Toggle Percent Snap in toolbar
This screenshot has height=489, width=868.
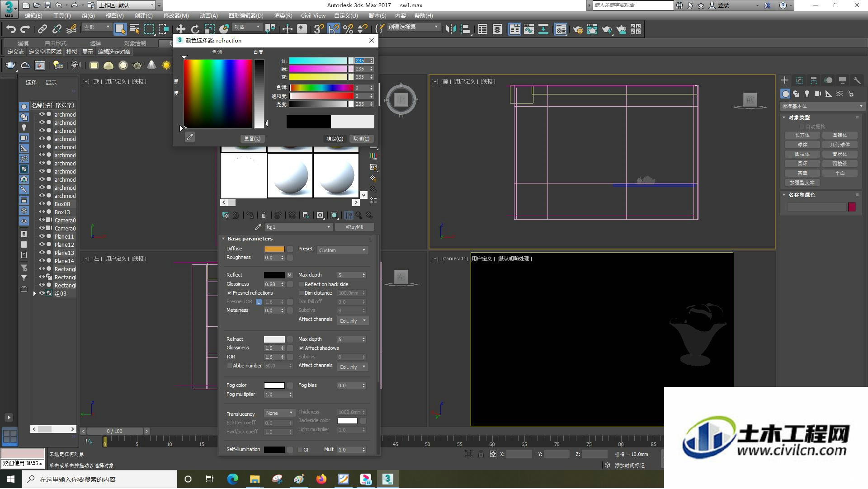[x=348, y=29]
